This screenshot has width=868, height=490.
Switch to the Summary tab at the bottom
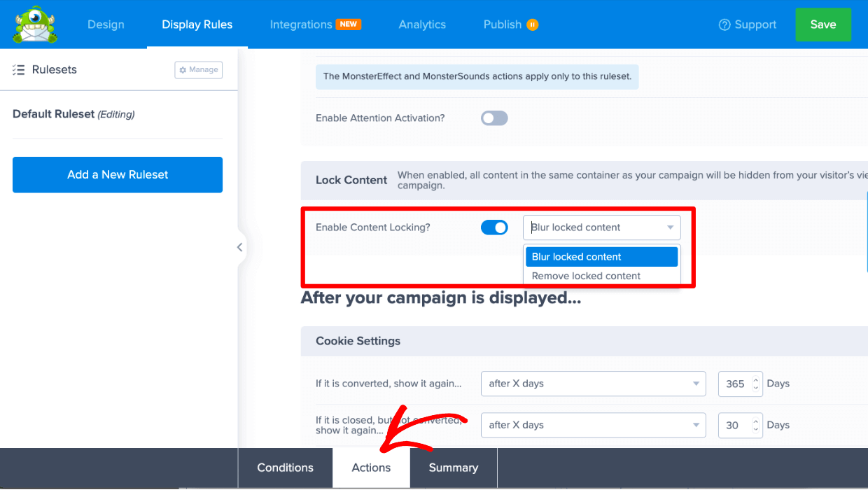tap(452, 468)
